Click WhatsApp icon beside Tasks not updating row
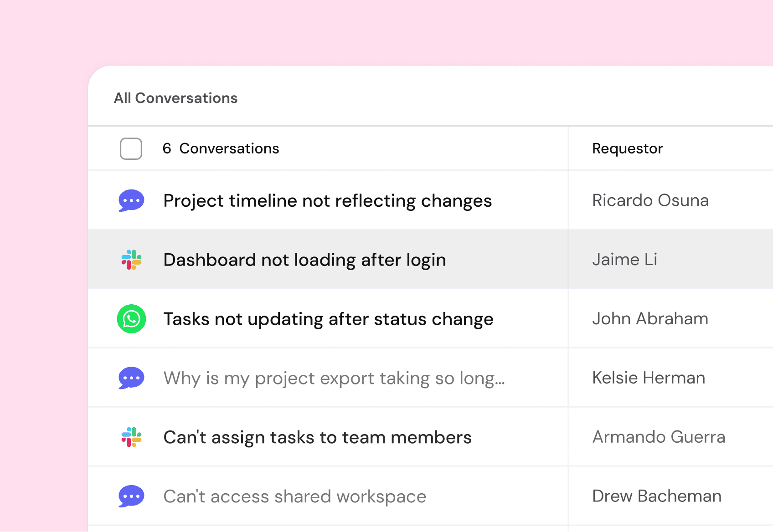Screen dimensions: 773x532 pyautogui.click(x=131, y=319)
